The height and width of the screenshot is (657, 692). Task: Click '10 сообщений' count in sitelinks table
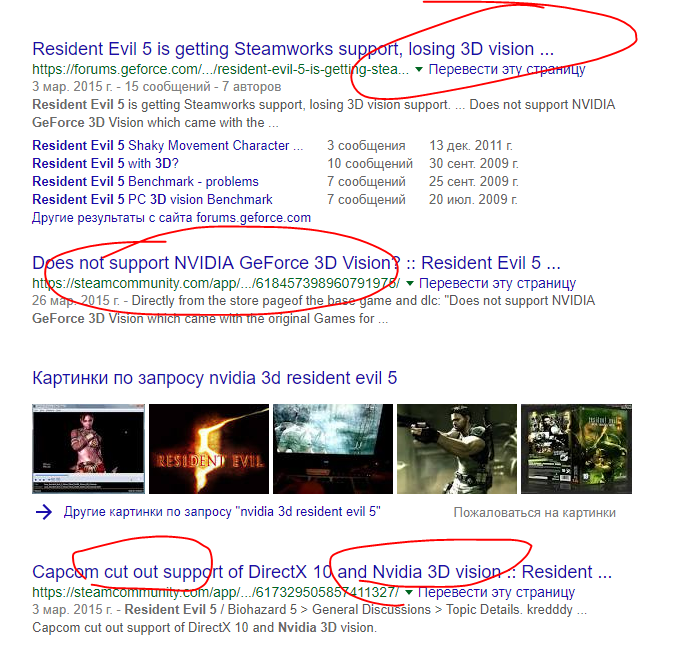point(370,164)
